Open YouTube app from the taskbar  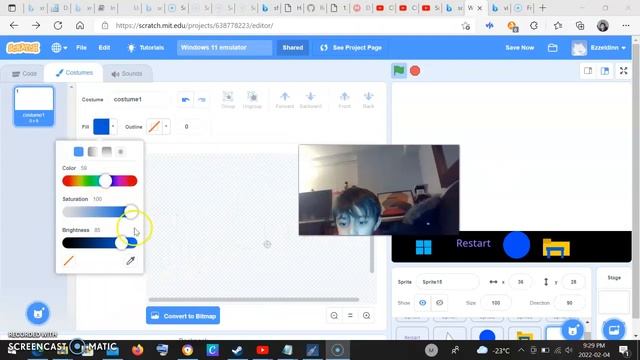(262, 350)
